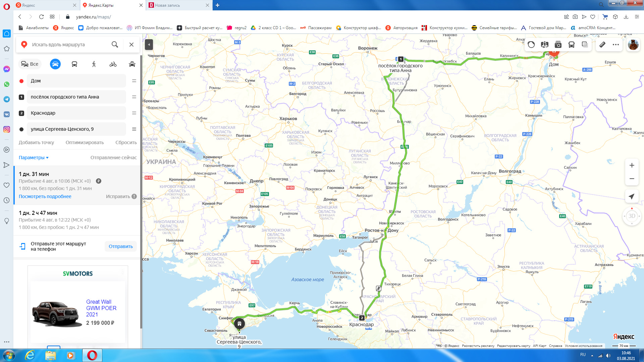Click the Краснодар waypoint field
Image resolution: width=644 pixels, height=362 pixels.
tap(76, 113)
